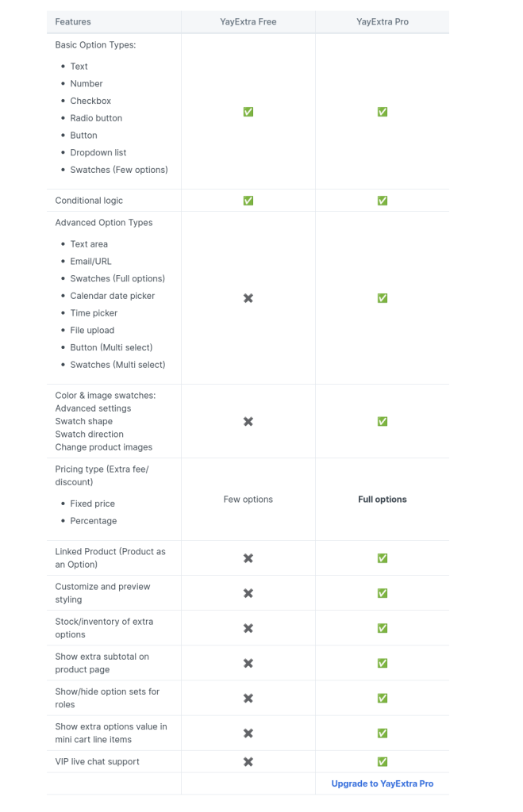
Task: Click the Full options text in Pro column
Action: coord(383,500)
